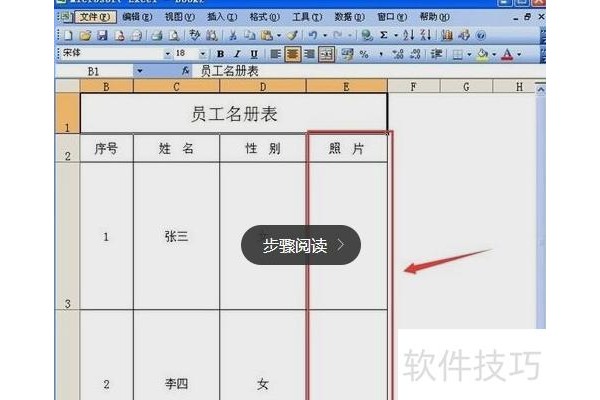Open the 帮助 menu
Image resolution: width=600 pixels, height=400 pixels.
[x=434, y=17]
